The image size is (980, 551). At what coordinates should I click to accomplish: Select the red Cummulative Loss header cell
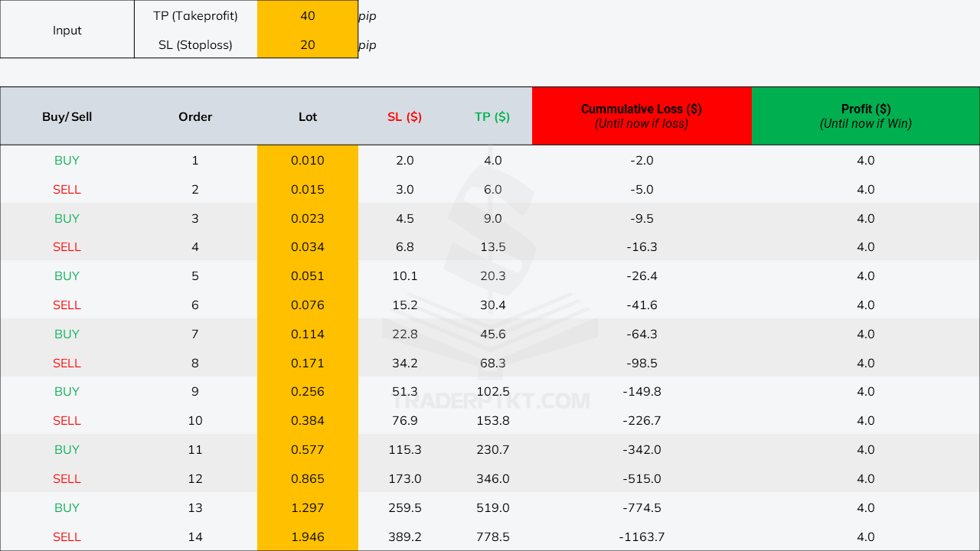[x=642, y=116]
